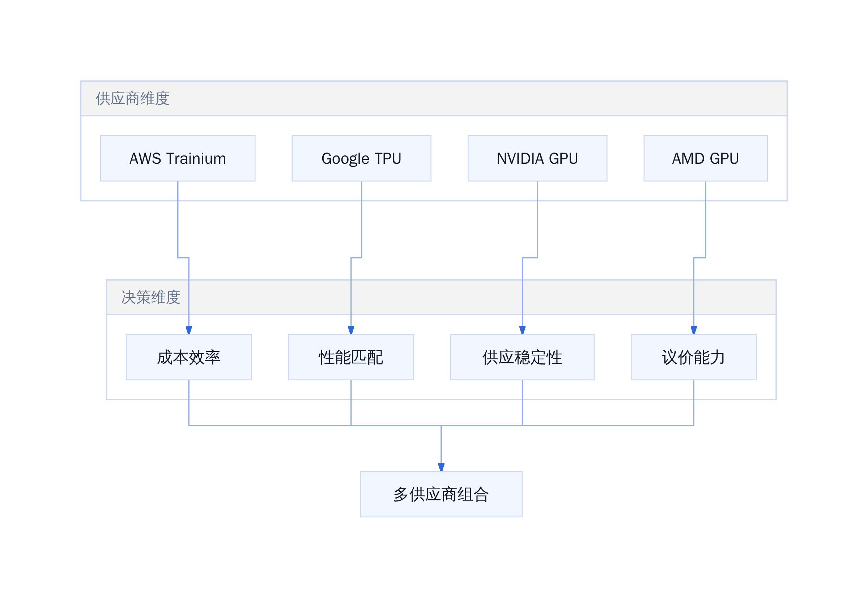Click the 供应商维度 group title
The image size is (868, 598).
coord(133,99)
